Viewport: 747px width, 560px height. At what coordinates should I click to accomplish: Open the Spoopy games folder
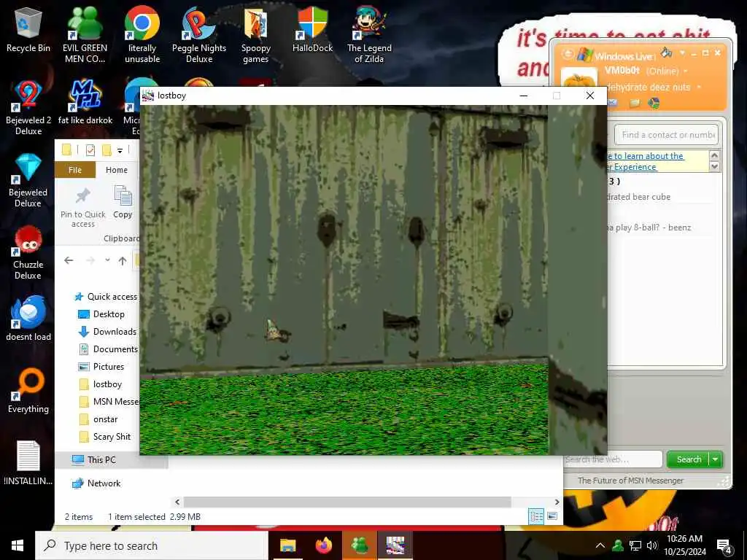256,34
